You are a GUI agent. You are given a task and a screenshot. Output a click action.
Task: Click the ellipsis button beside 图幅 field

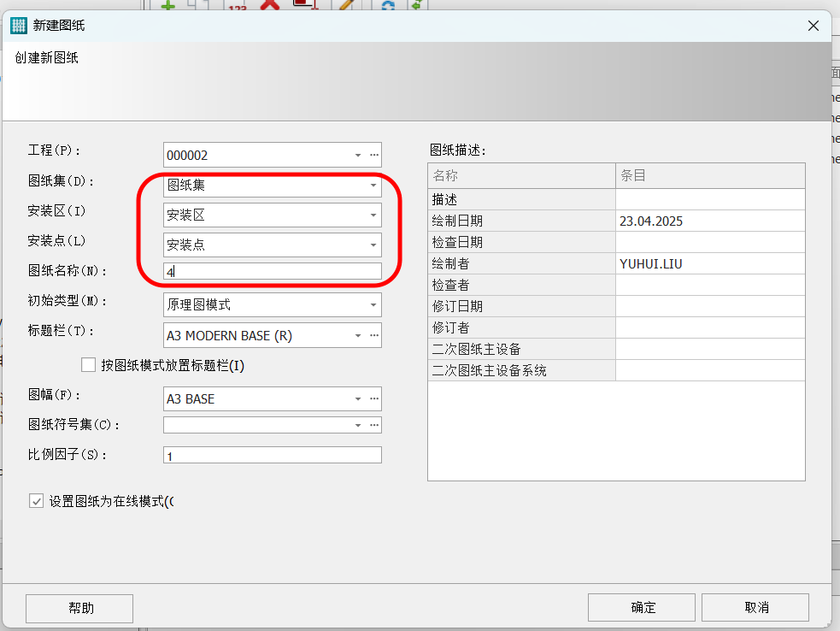(x=374, y=399)
